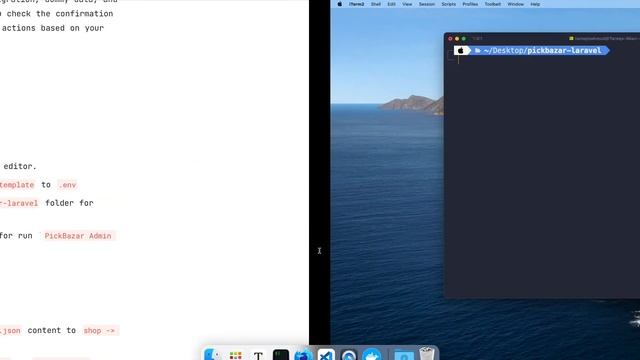Maximize the iTerm window with green button
The width and height of the screenshot is (640, 360).
click(x=463, y=38)
